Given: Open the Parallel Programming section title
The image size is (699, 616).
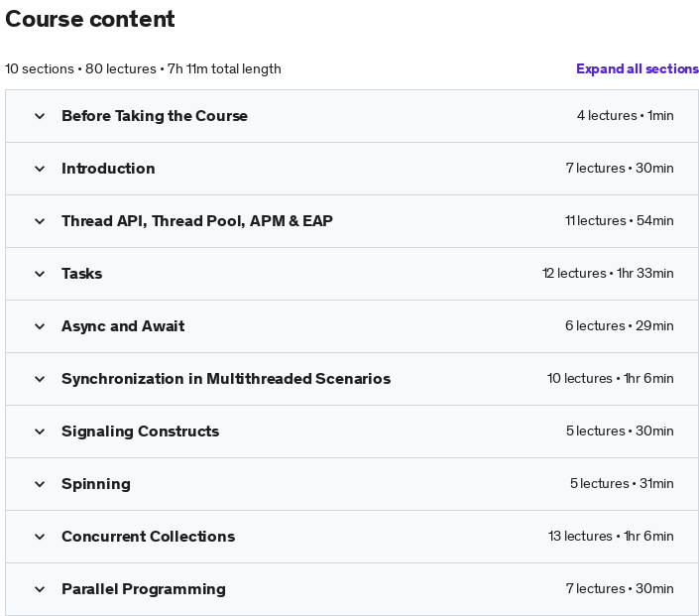Looking at the screenshot, I should coord(144,589).
